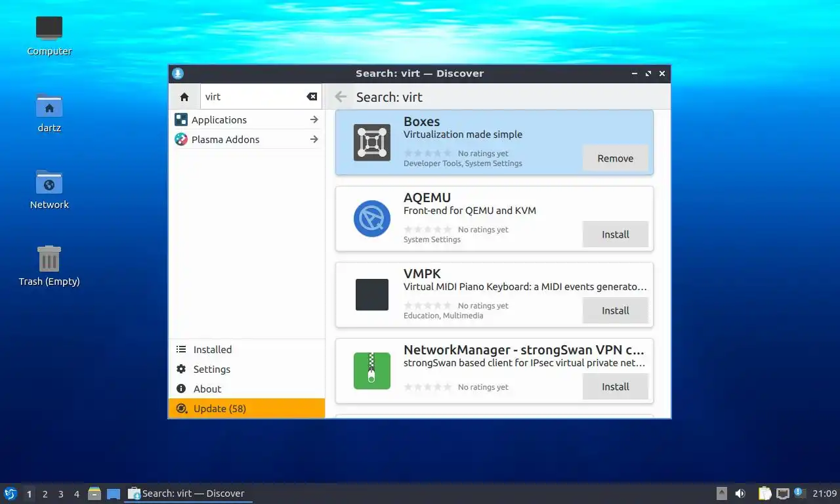Click 'Front-end for QEMU and KVM' description
840x504 pixels.
pyautogui.click(x=470, y=211)
